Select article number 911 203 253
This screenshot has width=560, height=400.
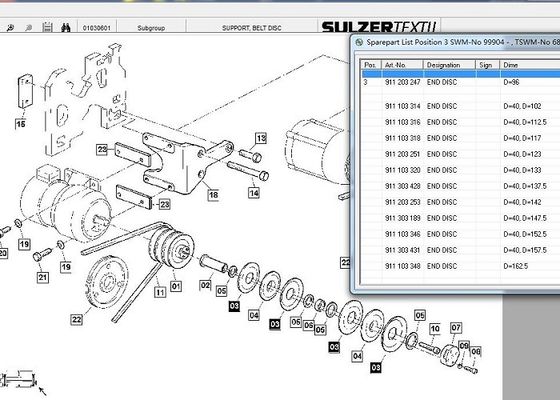coord(402,202)
